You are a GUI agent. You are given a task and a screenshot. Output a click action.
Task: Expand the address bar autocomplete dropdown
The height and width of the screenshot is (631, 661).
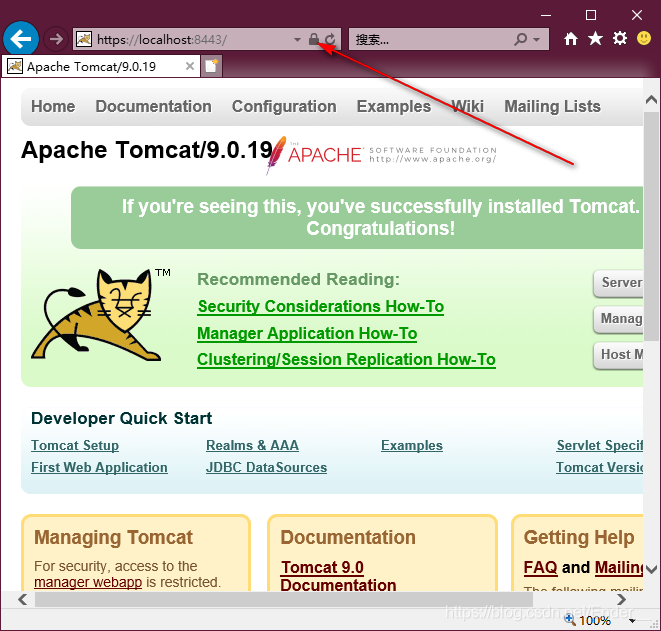pyautogui.click(x=297, y=40)
